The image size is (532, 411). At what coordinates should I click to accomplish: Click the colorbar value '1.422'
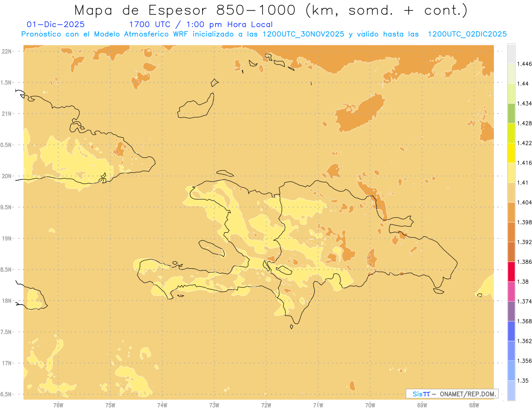(524, 143)
